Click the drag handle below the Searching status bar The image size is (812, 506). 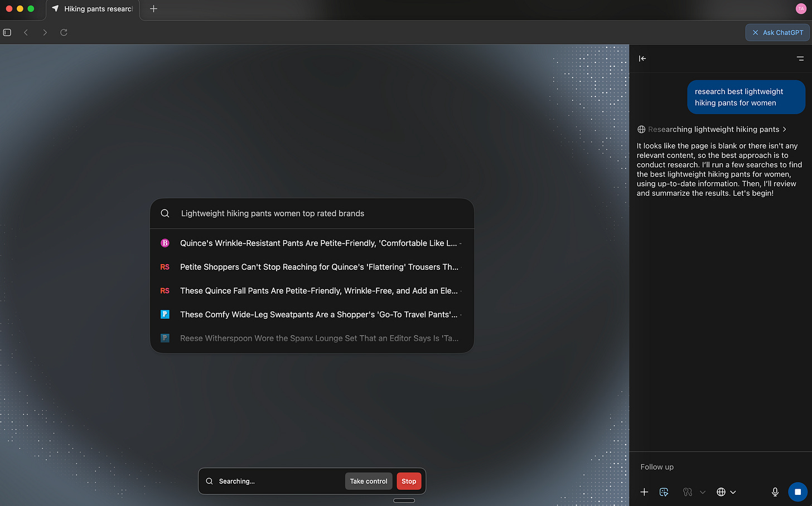(404, 500)
